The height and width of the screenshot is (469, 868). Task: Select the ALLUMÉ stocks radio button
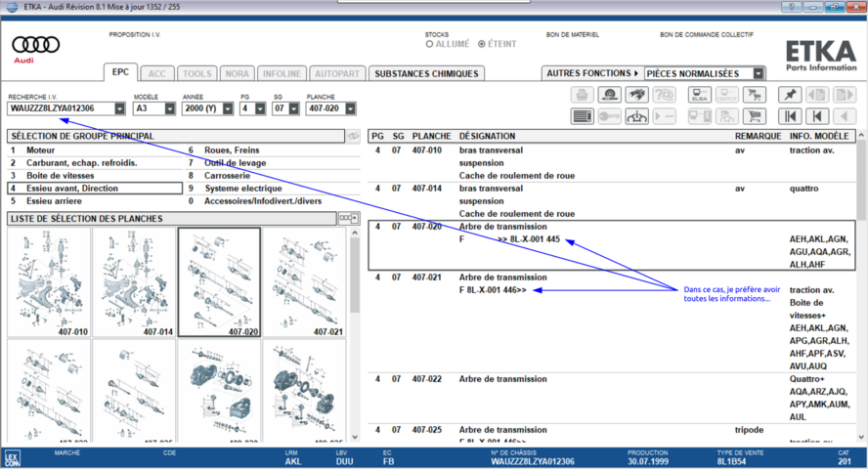[429, 44]
